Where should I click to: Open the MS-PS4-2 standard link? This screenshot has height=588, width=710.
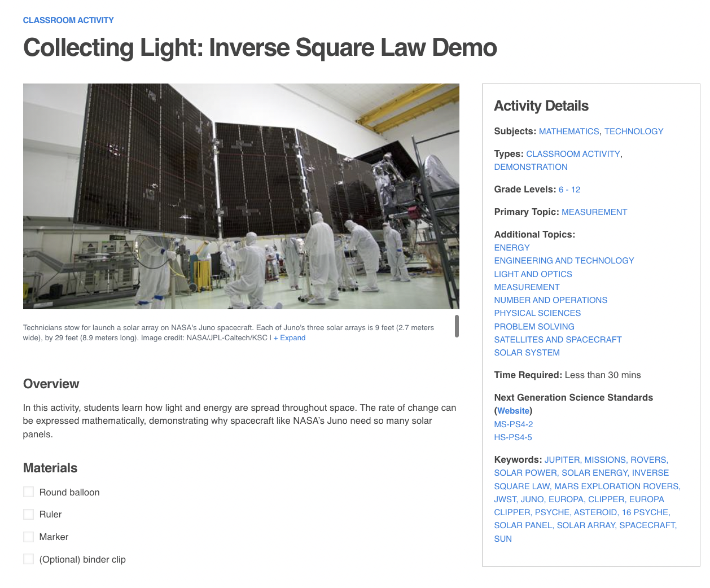tap(513, 424)
